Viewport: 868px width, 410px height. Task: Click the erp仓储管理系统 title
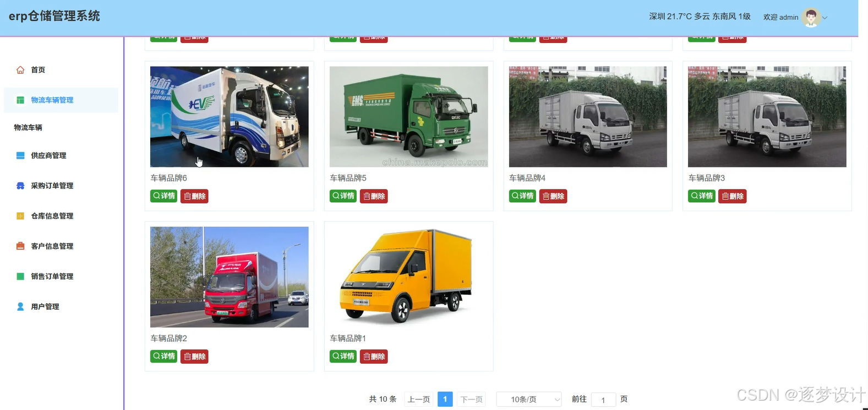(x=54, y=16)
